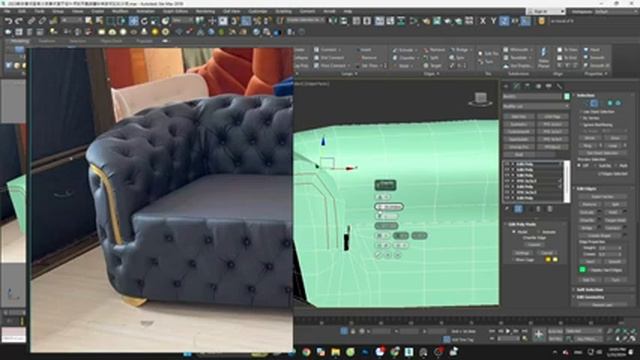Click the green Display Hard Edges swatch

(x=582, y=269)
